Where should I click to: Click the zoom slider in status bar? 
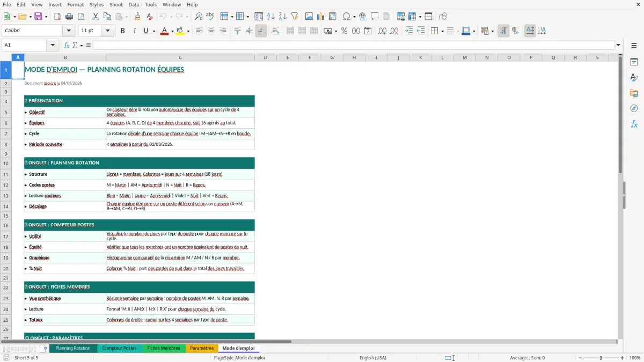tap(601, 358)
